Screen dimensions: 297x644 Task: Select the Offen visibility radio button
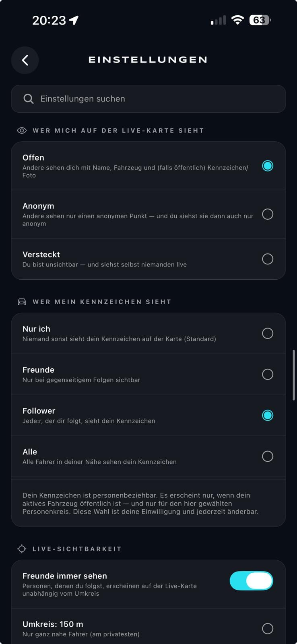[268, 166]
